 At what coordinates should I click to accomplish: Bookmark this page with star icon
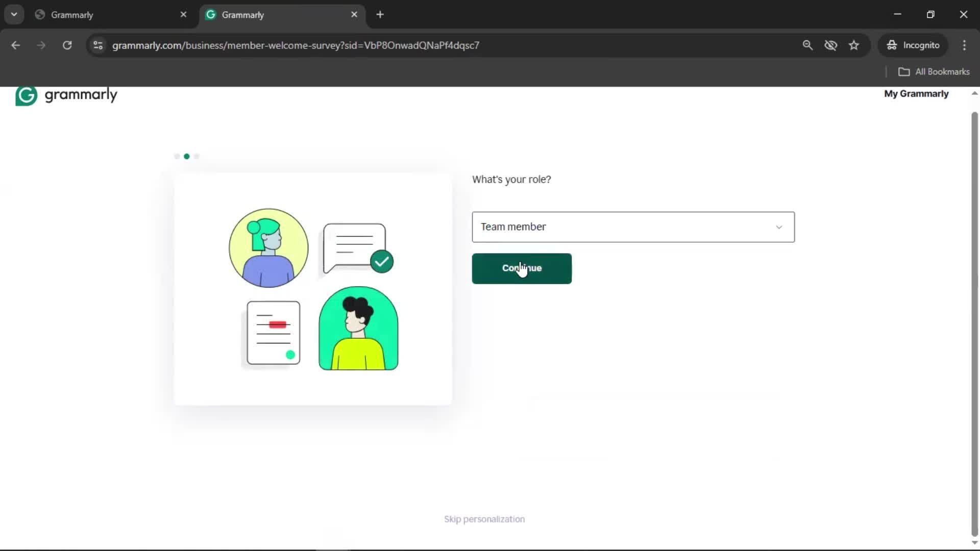pos(854,45)
